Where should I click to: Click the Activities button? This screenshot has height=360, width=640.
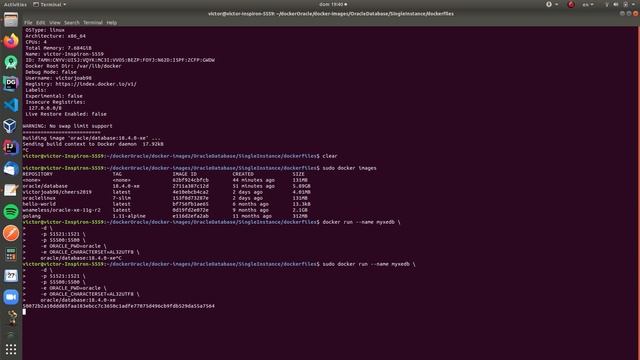[15, 4]
